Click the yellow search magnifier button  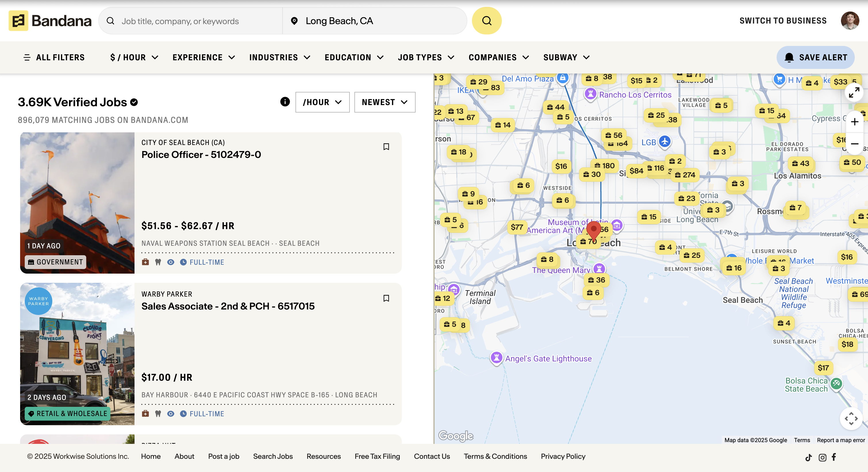coord(486,21)
